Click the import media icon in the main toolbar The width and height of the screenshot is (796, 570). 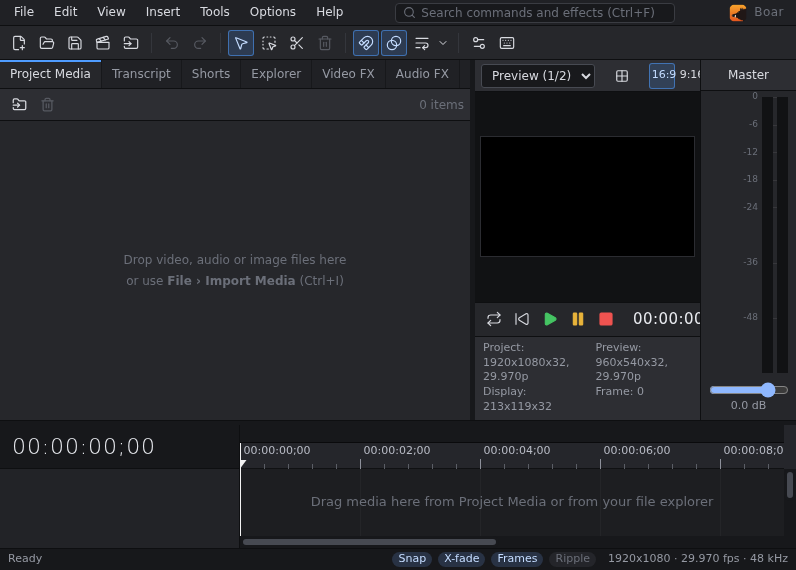click(130, 43)
